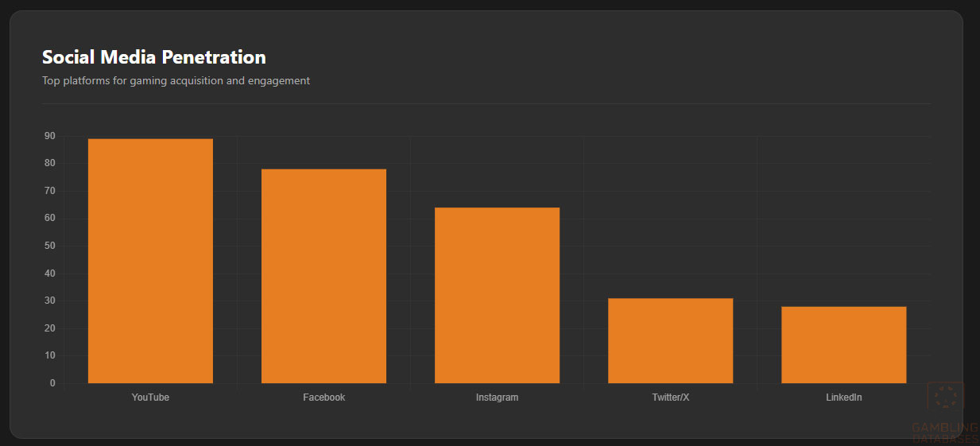The width and height of the screenshot is (980, 446).
Task: Click the 90 value on the y-axis
Action: tap(50, 136)
